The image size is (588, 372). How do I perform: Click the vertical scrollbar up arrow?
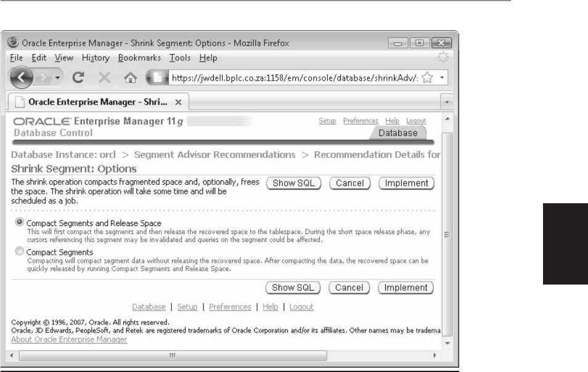pos(447,119)
